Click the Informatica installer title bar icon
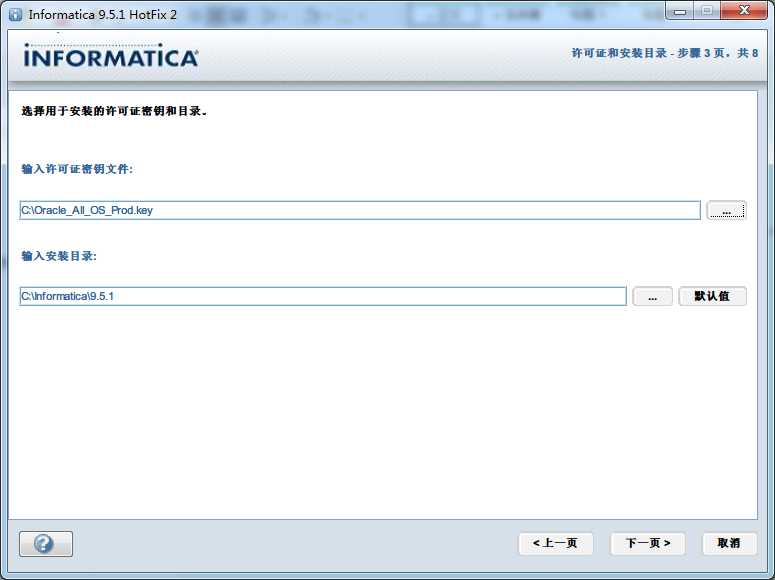This screenshot has height=580, width=775. [15, 14]
